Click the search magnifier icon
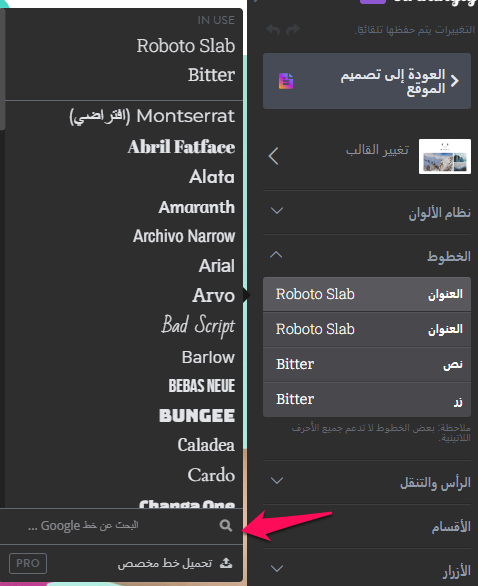Viewport: 478px width, 586px height. 226,525
